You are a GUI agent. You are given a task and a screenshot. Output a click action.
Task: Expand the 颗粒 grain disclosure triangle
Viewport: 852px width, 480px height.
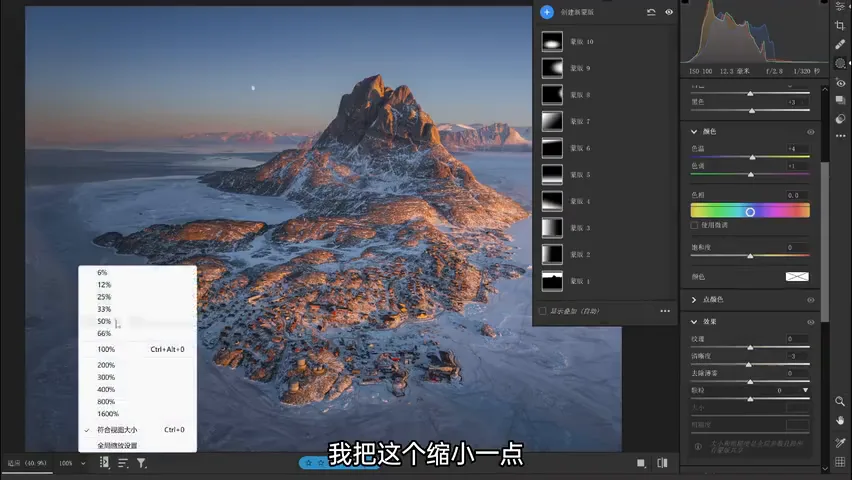coord(805,390)
